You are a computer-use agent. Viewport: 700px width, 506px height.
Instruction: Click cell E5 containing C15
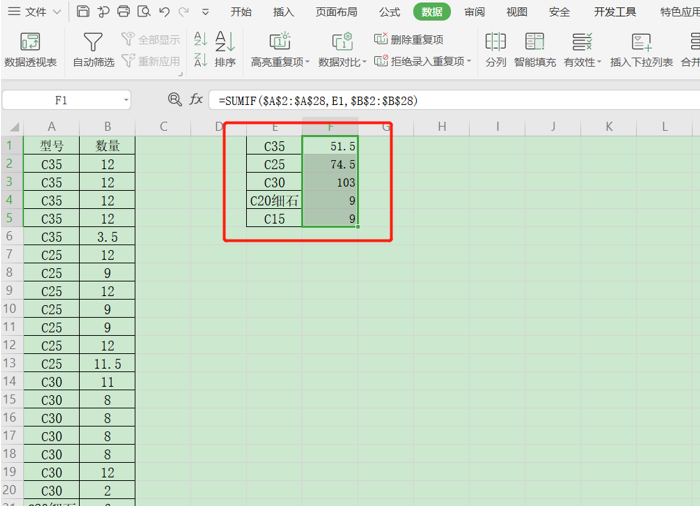pyautogui.click(x=274, y=219)
